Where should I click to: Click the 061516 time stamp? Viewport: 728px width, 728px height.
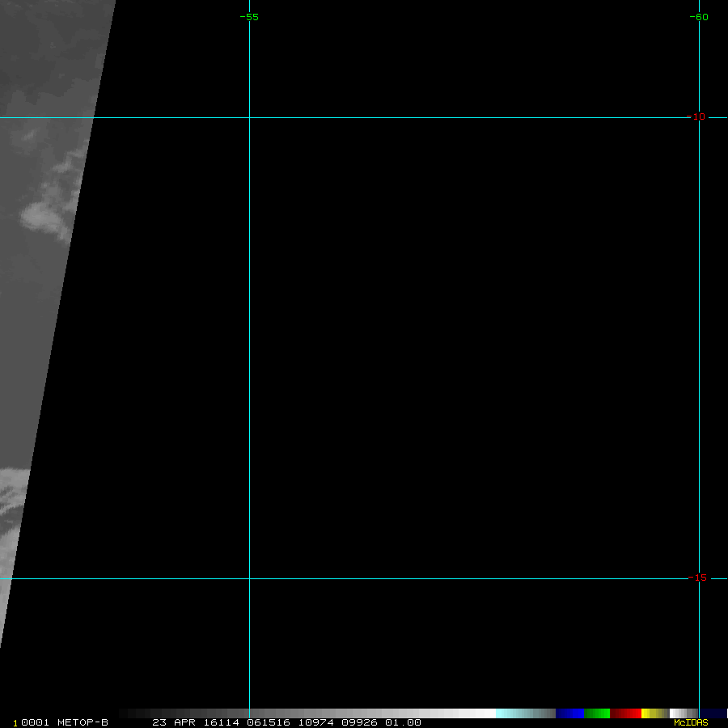(270, 722)
